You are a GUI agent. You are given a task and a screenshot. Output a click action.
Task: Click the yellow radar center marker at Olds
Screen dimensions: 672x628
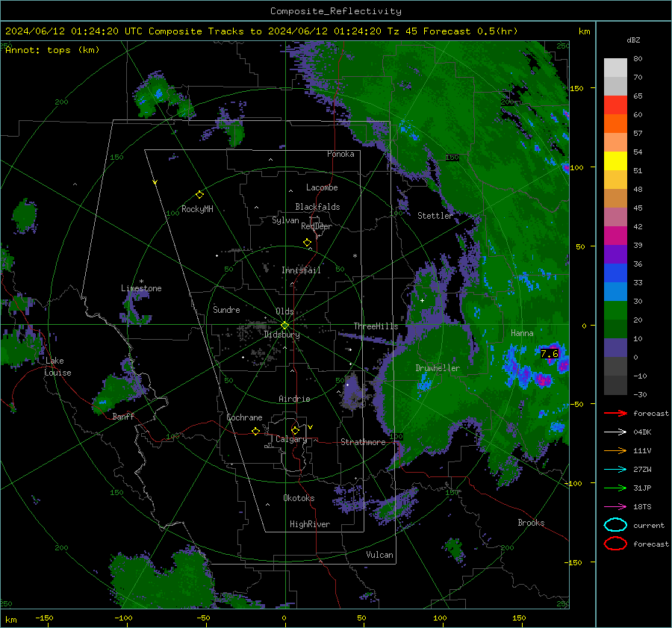click(284, 325)
